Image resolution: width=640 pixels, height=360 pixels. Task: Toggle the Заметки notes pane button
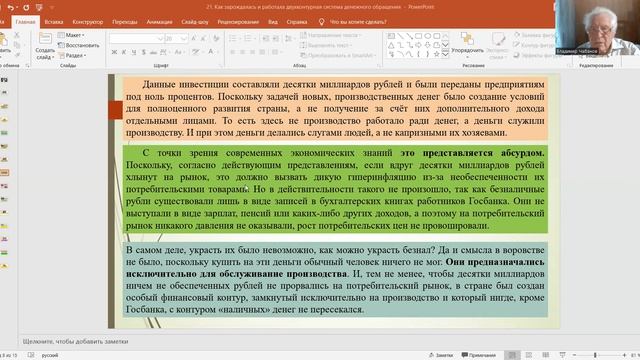[441, 355]
